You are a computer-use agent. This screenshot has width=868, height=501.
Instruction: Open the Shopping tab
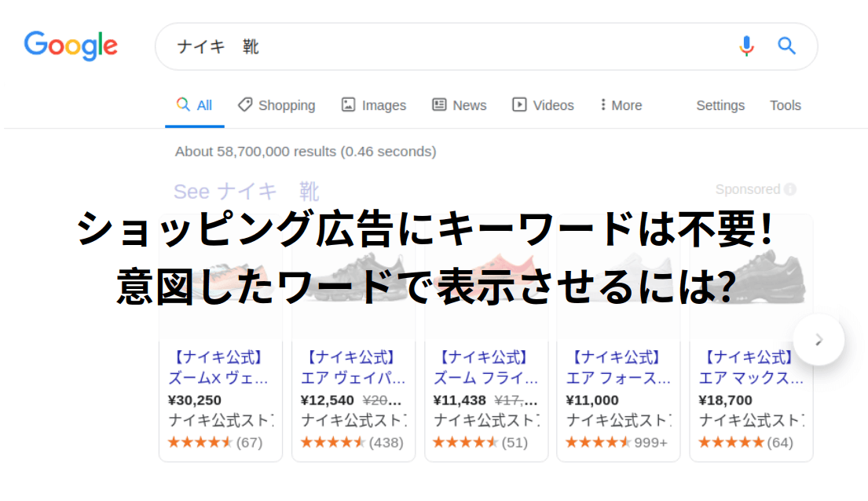[x=277, y=105]
